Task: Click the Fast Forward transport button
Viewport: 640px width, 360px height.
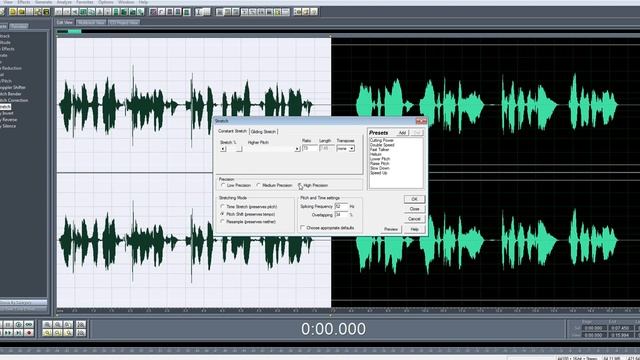Action: pyautogui.click(x=8, y=333)
